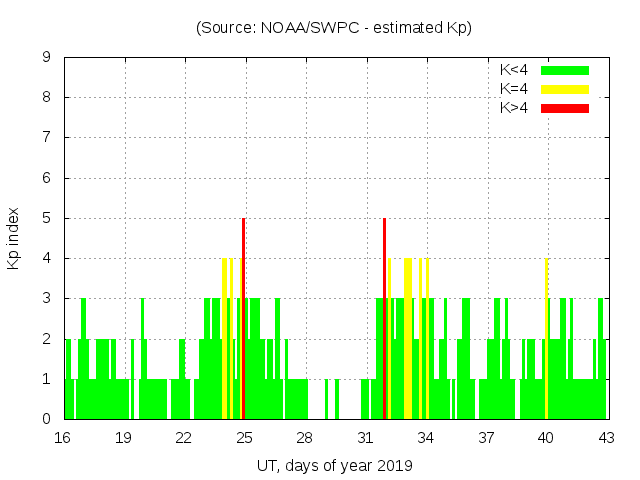Screen dimensions: 640x480
Task: Click the x-axis tick label 43
Action: point(606,438)
